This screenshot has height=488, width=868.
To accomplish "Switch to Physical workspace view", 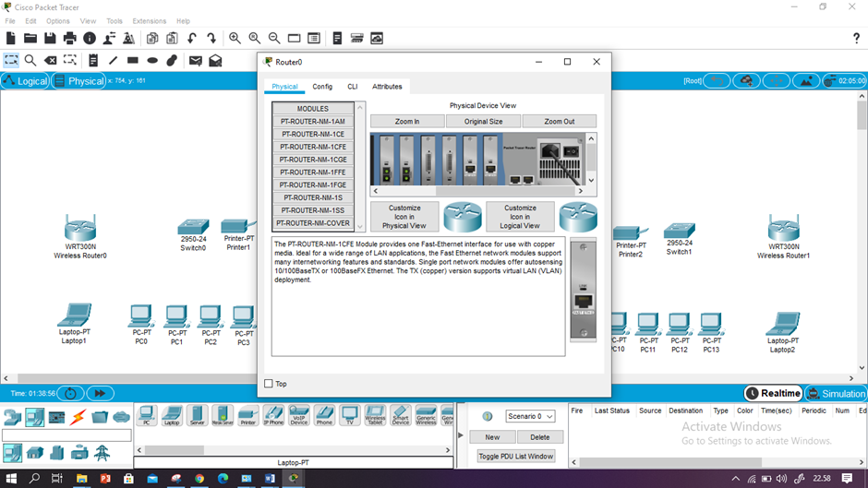I will 79,81.
